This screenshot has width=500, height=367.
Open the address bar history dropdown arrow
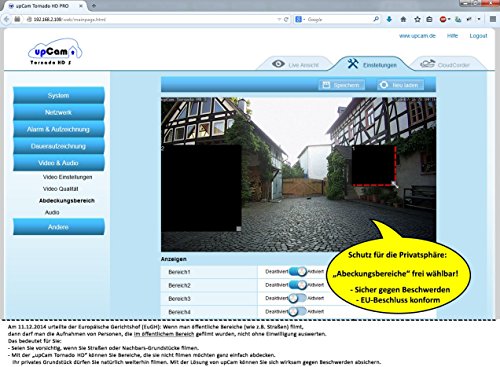279,19
